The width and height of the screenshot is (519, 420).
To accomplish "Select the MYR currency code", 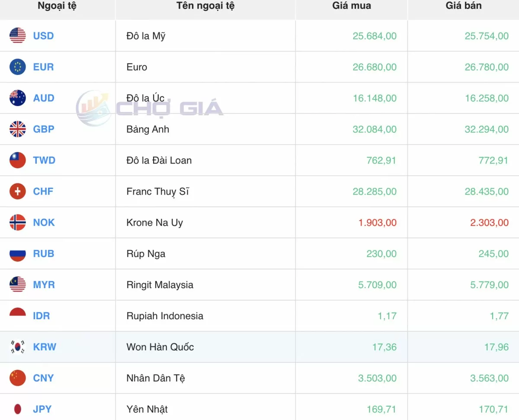I will [x=44, y=285].
